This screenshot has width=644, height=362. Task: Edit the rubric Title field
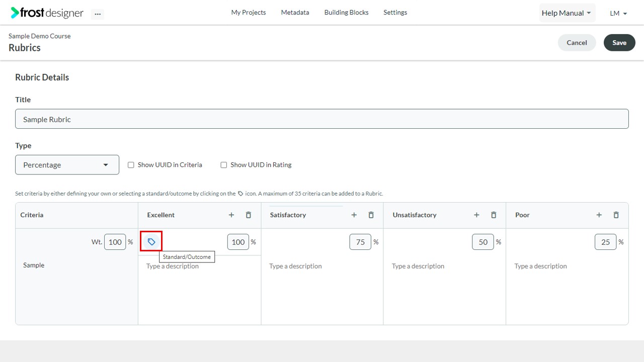[322, 119]
